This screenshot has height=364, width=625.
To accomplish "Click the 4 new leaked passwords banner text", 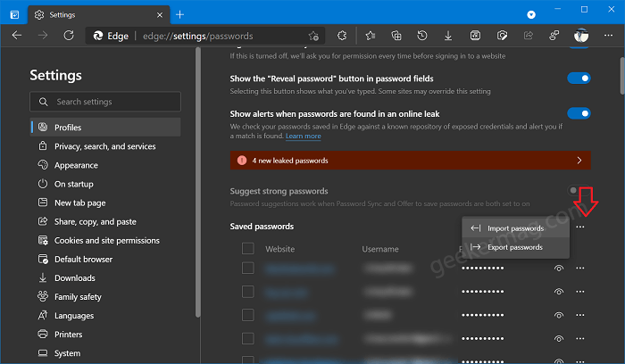I will point(290,161).
